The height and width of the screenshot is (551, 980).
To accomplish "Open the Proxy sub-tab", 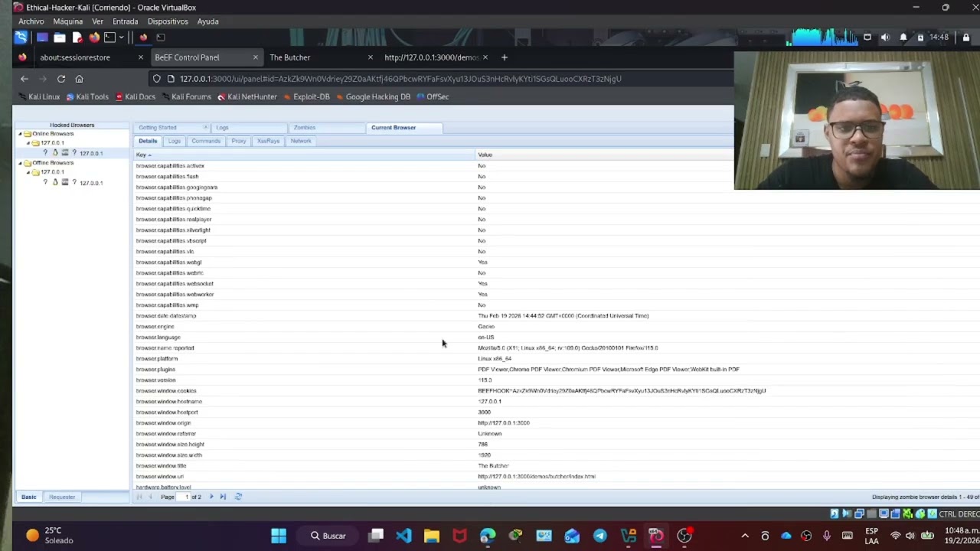I will pyautogui.click(x=239, y=141).
